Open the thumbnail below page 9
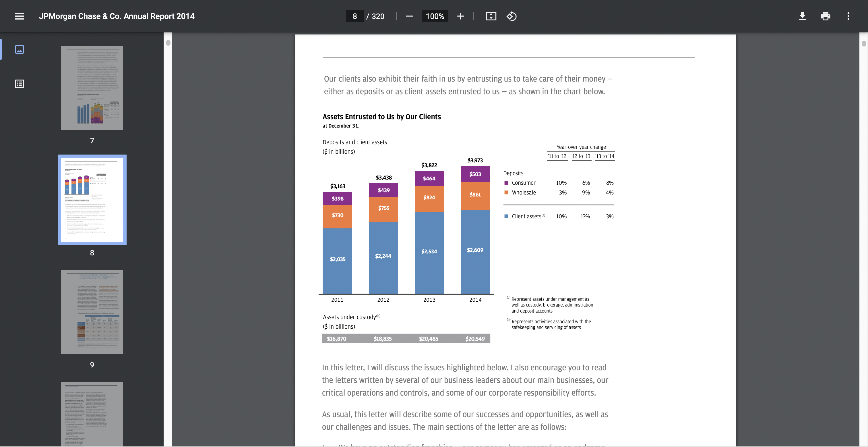Screen dimensions: 868x447 [92, 414]
